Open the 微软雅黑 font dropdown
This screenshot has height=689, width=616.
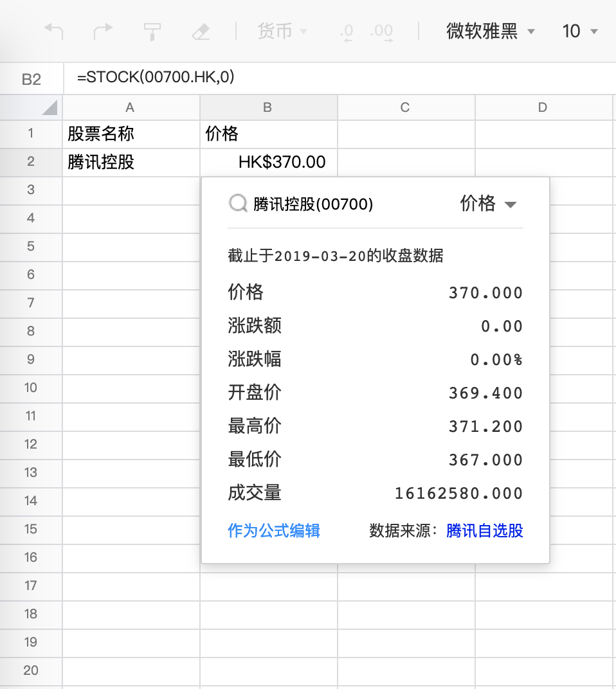coord(491,31)
